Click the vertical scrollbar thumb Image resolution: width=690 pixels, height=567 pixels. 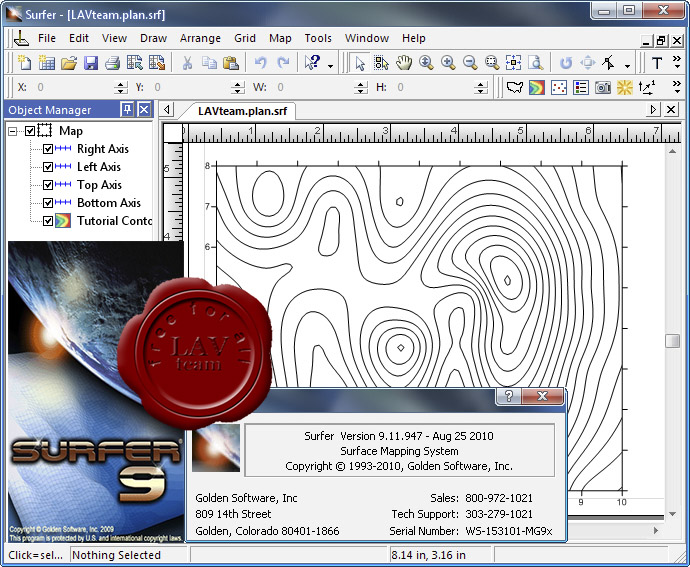tap(672, 341)
